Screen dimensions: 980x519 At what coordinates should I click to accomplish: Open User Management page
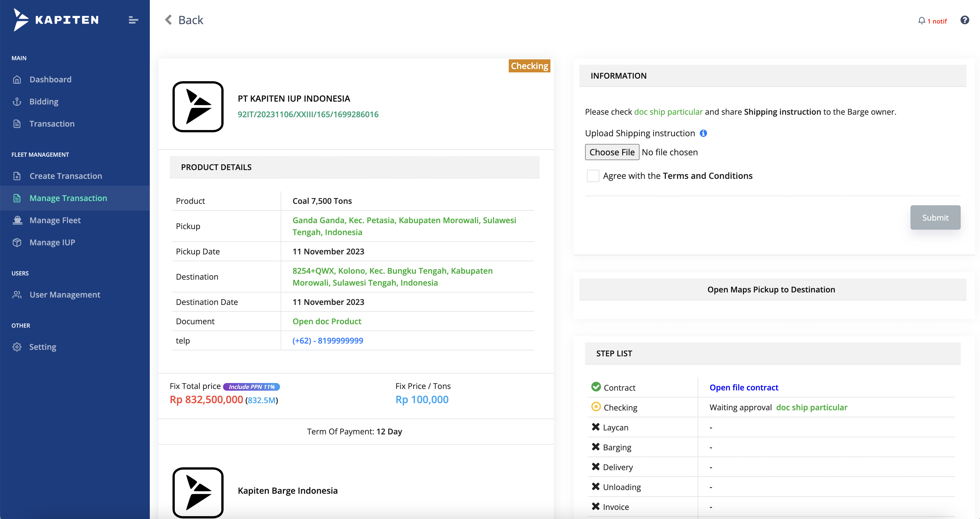(75, 295)
